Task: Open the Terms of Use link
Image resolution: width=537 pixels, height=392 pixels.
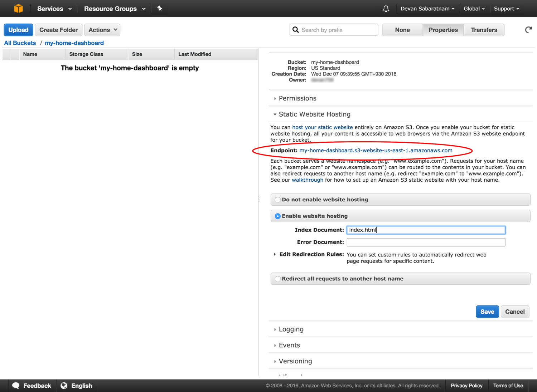Action: tap(508, 386)
